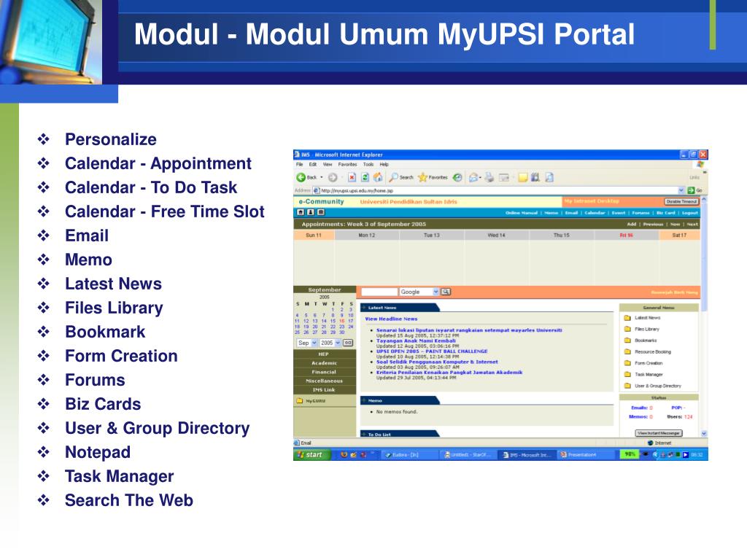Go to the browser Home icon

tap(378, 178)
